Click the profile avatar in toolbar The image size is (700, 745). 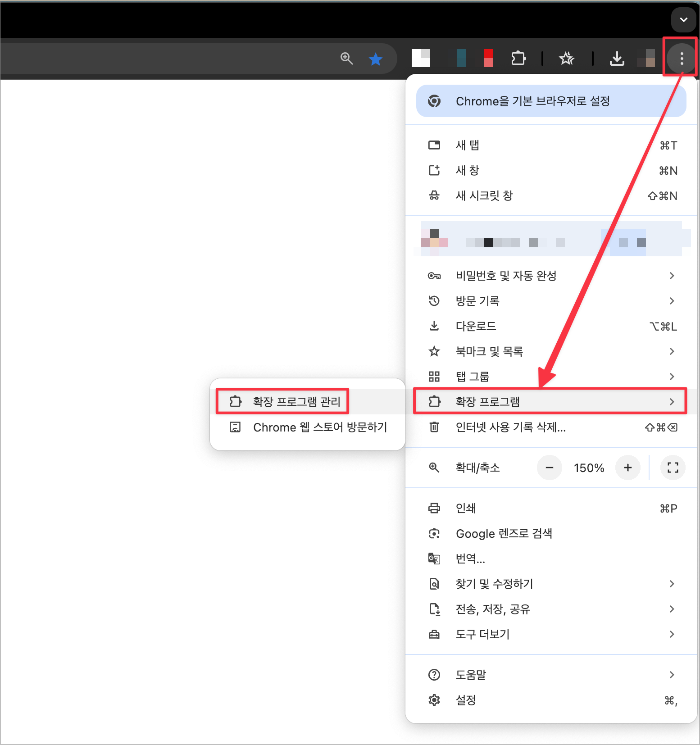click(646, 58)
